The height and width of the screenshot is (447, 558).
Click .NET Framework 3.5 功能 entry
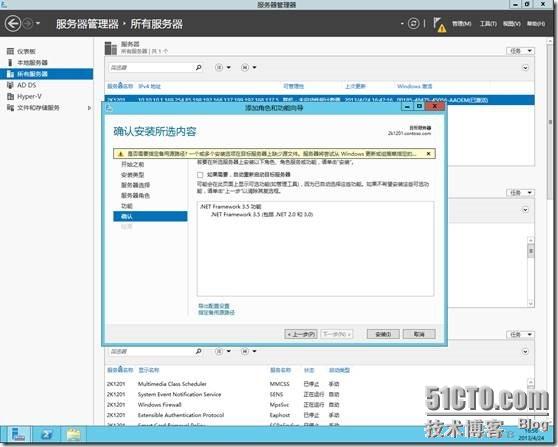coord(231,206)
